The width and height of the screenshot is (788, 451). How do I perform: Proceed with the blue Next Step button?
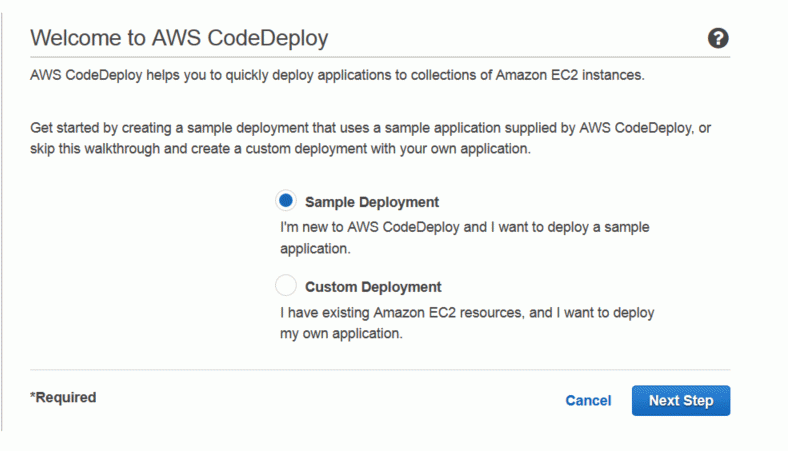pos(681,400)
